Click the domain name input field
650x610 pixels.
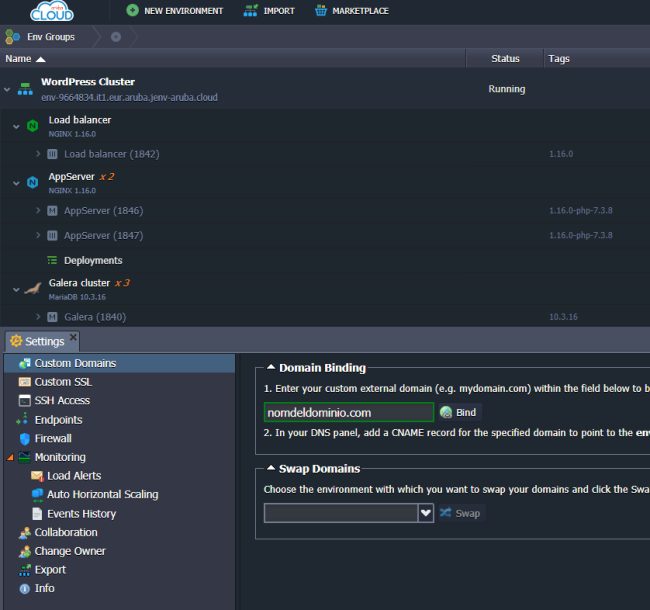coord(349,412)
